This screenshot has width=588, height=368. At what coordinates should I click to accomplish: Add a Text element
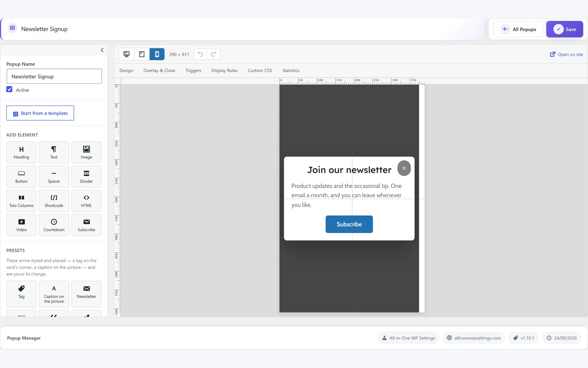pyautogui.click(x=54, y=152)
